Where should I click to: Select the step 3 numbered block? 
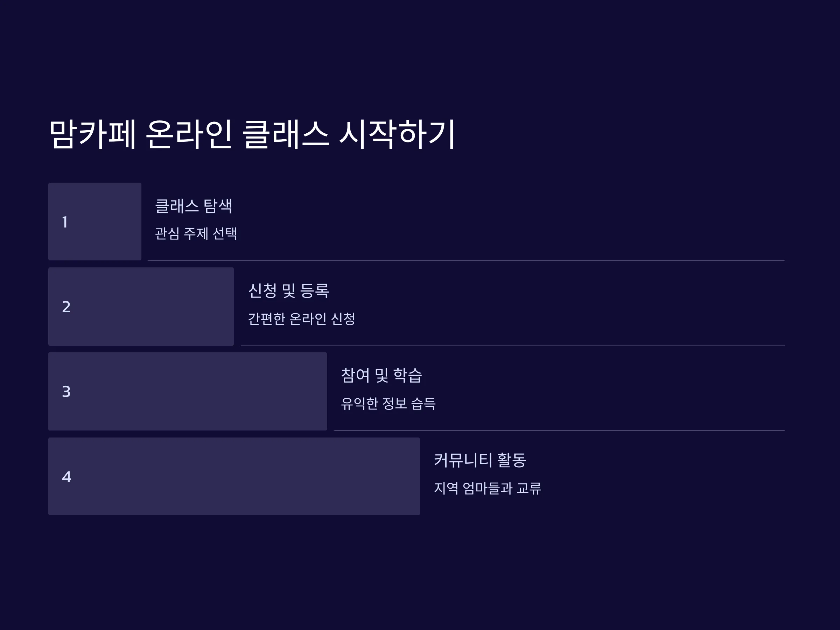click(187, 391)
